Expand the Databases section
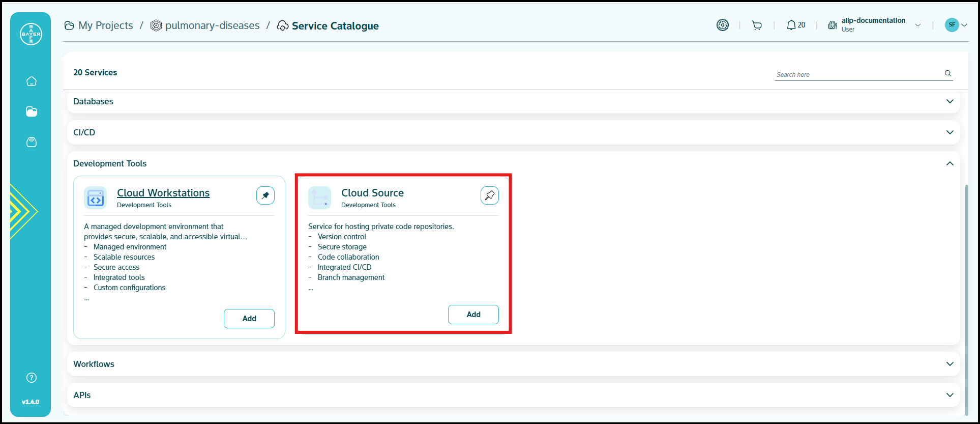 (949, 101)
